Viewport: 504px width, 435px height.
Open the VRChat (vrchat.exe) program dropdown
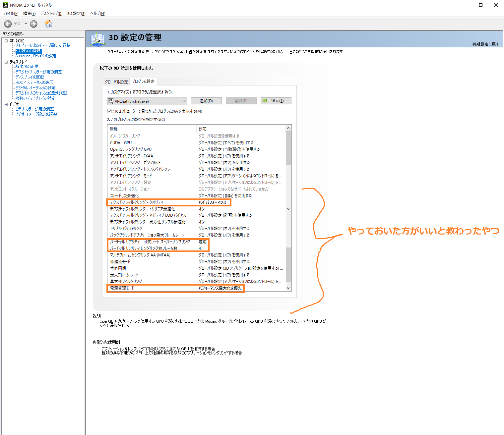[147, 101]
